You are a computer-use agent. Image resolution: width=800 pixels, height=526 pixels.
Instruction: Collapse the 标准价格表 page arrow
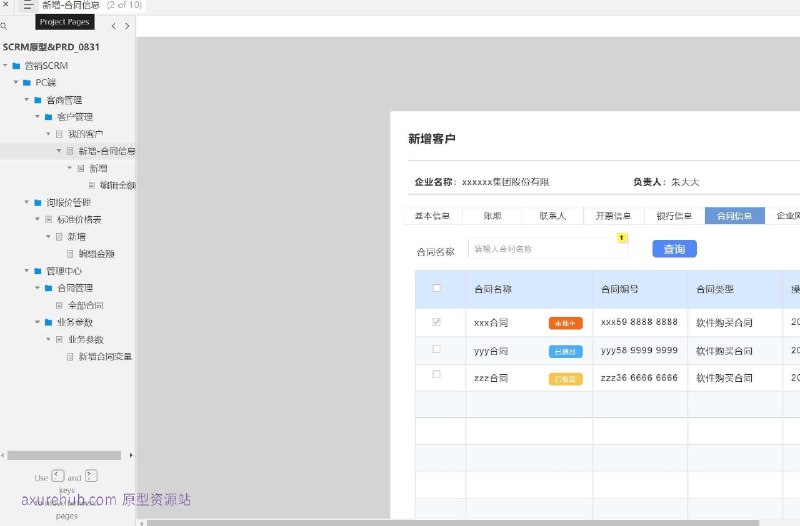(x=37, y=219)
